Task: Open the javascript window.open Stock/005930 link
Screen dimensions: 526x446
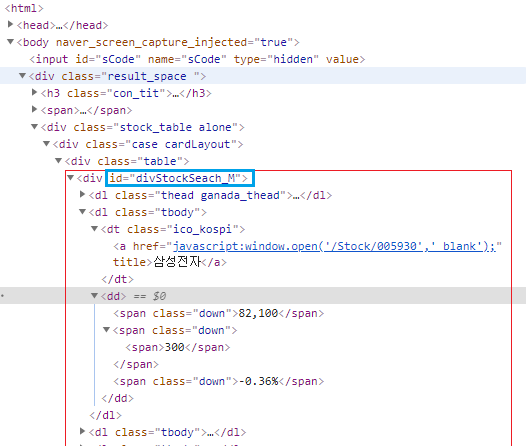Action: pyautogui.click(x=334, y=246)
